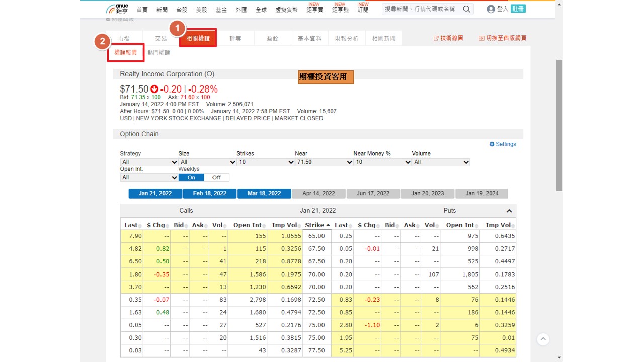Image resolution: width=644 pixels, height=362 pixels.
Task: Open the 交易 tab
Action: (161, 38)
